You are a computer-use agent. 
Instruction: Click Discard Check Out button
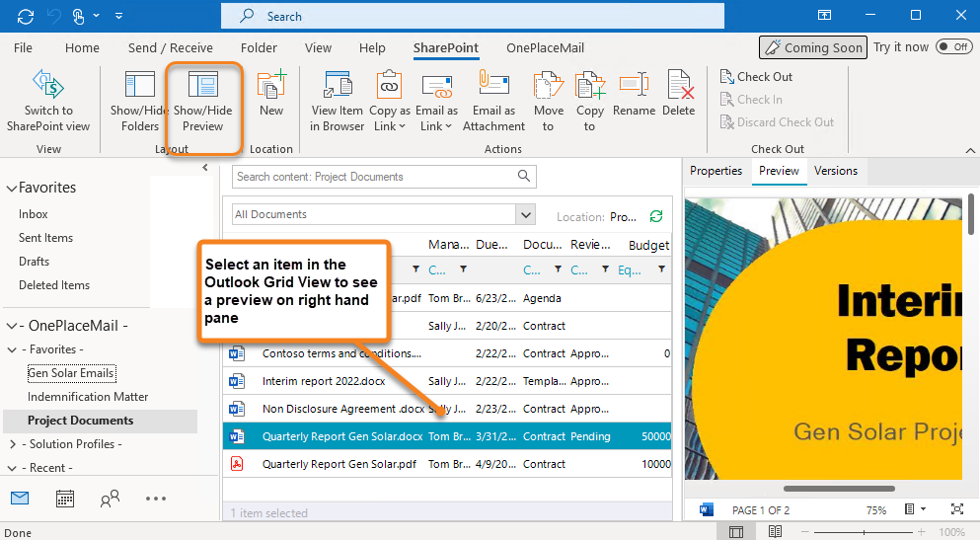777,121
